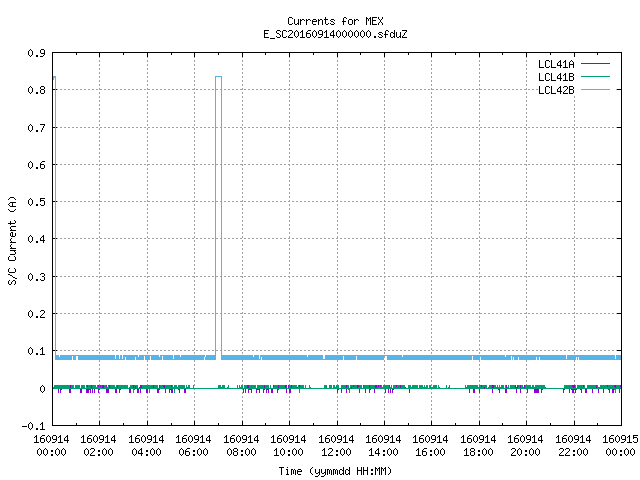Click the 160914 20:00 x-axis tick label
The width and height of the screenshot is (640, 480).
coord(525,446)
